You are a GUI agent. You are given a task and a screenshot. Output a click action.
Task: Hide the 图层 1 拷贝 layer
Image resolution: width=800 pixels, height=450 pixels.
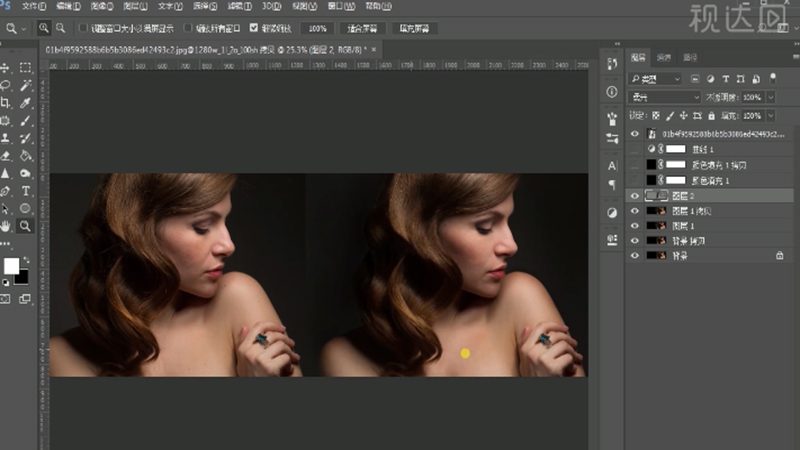pyautogui.click(x=635, y=211)
